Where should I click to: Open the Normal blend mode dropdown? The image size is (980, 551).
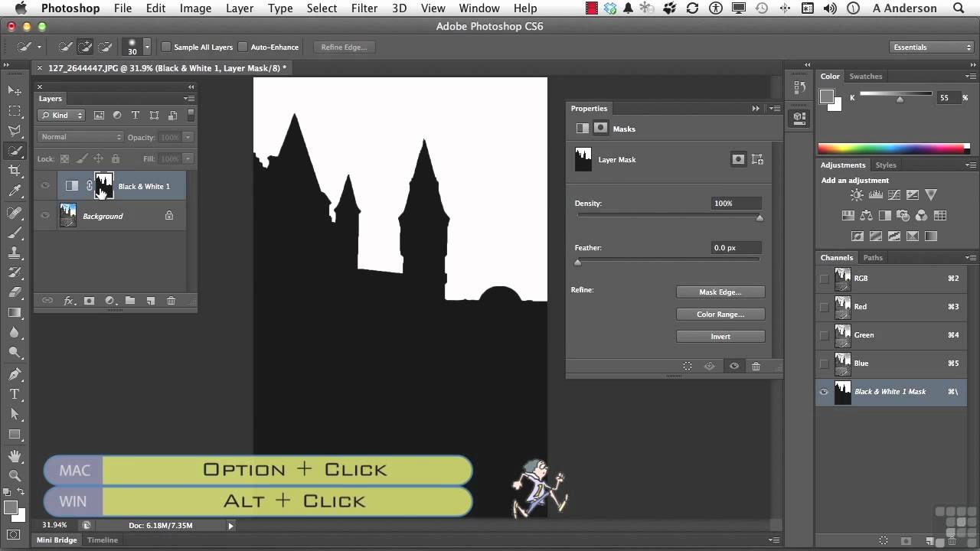(80, 137)
